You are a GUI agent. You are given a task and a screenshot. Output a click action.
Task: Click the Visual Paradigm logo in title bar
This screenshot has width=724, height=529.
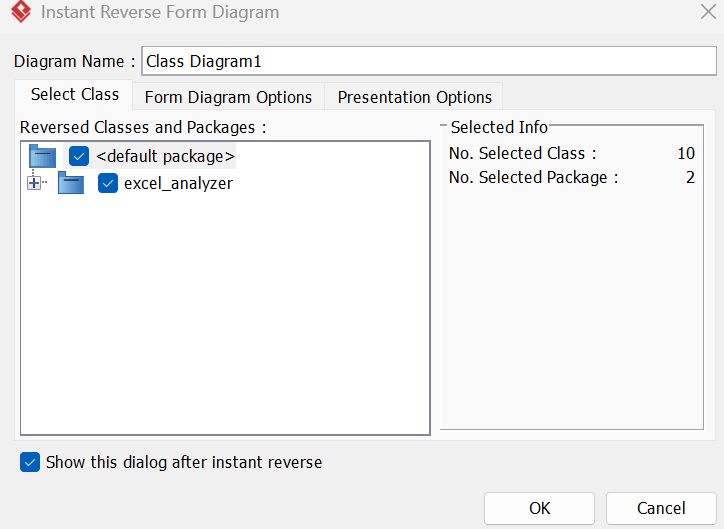(x=21, y=12)
